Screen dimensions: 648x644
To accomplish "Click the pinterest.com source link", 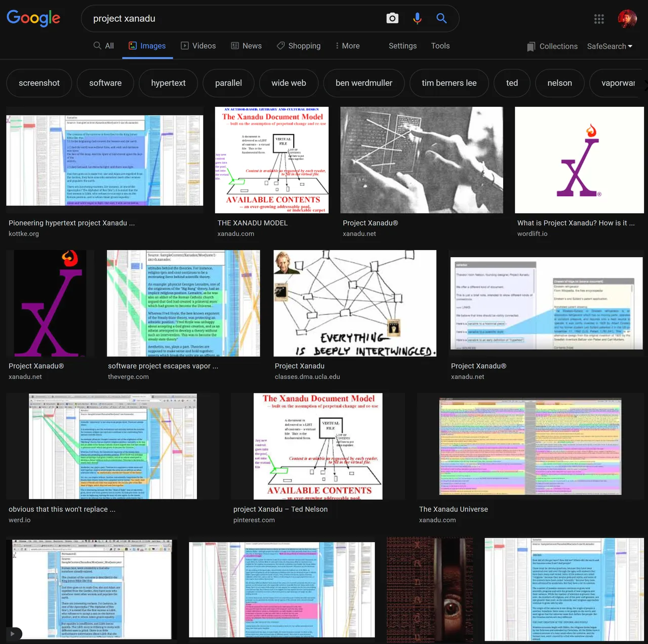I will [254, 520].
